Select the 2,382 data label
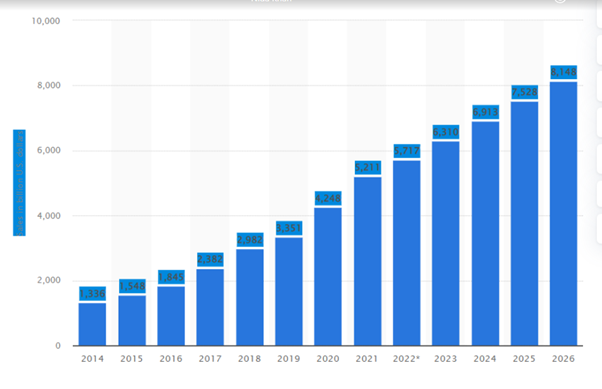Image resolution: width=602 pixels, height=389 pixels. 210,260
